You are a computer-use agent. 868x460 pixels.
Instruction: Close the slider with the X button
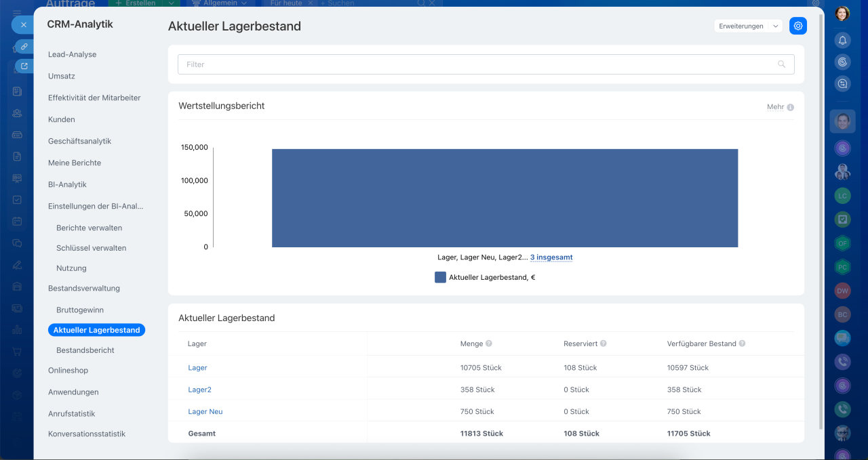23,24
